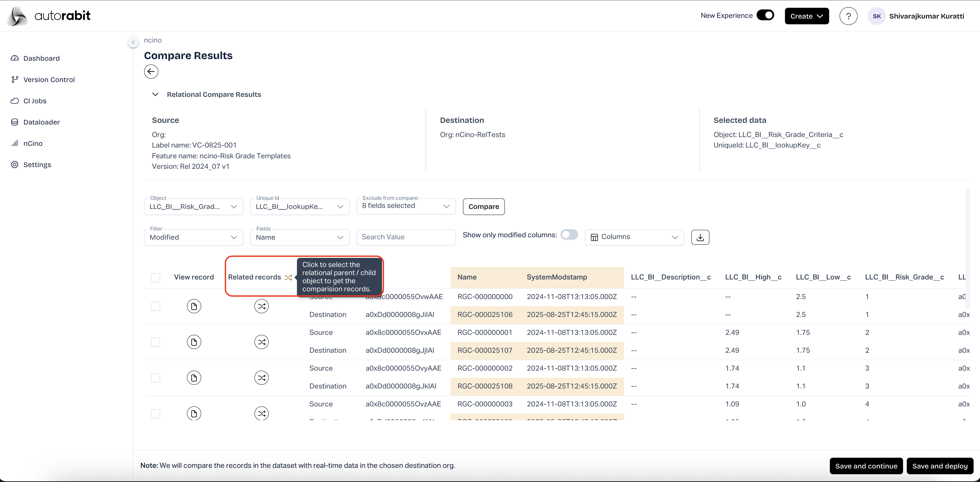This screenshot has height=482, width=980.
Task: Collapse the Relational Compare Results section
Action: point(155,95)
